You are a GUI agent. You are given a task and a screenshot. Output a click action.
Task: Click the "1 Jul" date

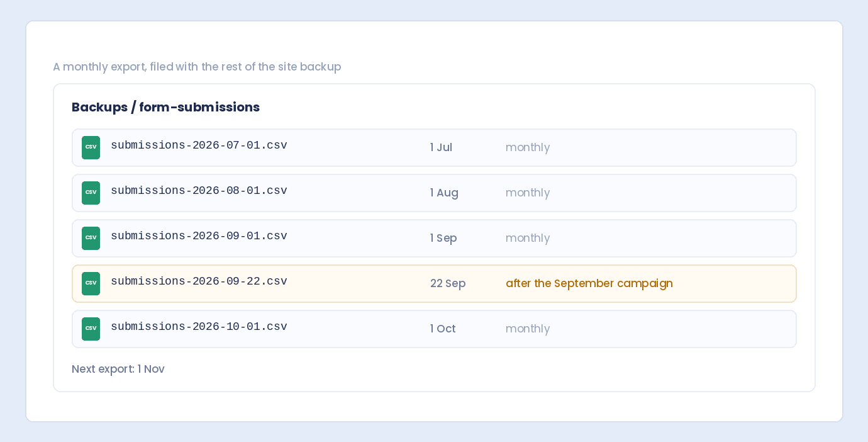click(441, 147)
